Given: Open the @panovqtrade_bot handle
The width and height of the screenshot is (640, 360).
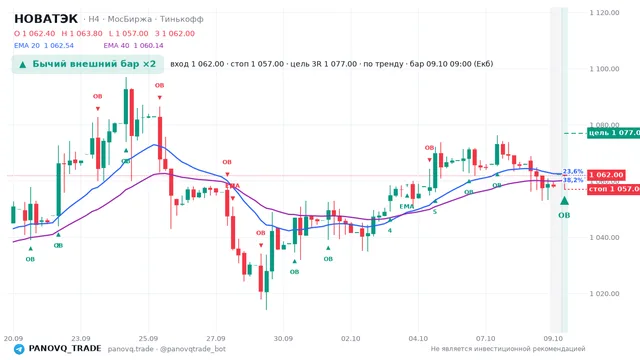Looking at the screenshot, I should (x=193, y=349).
